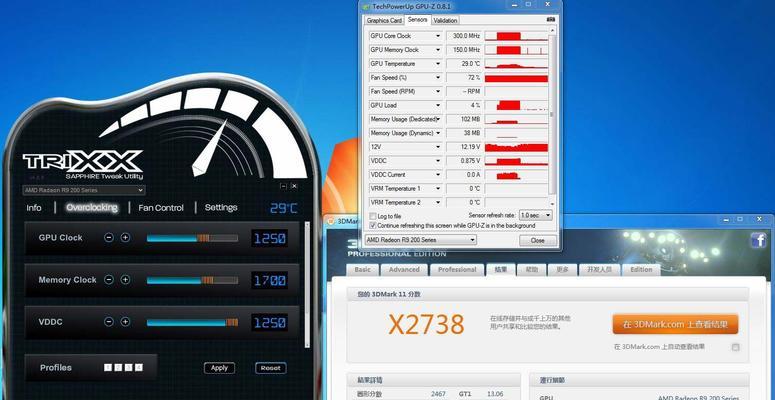Image resolution: width=775 pixels, height=400 pixels.
Task: Click the GPU-Z sensors list scrollbar
Action: 552,115
